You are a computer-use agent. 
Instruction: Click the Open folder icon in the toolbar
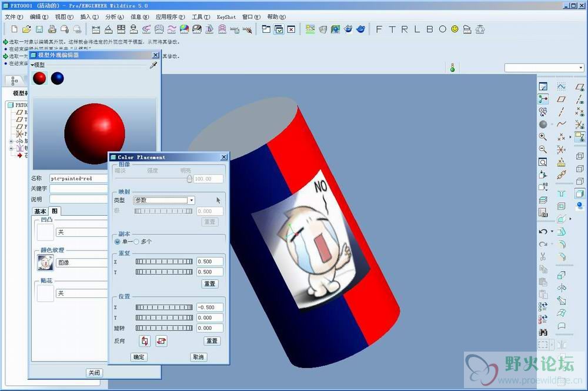pos(26,29)
